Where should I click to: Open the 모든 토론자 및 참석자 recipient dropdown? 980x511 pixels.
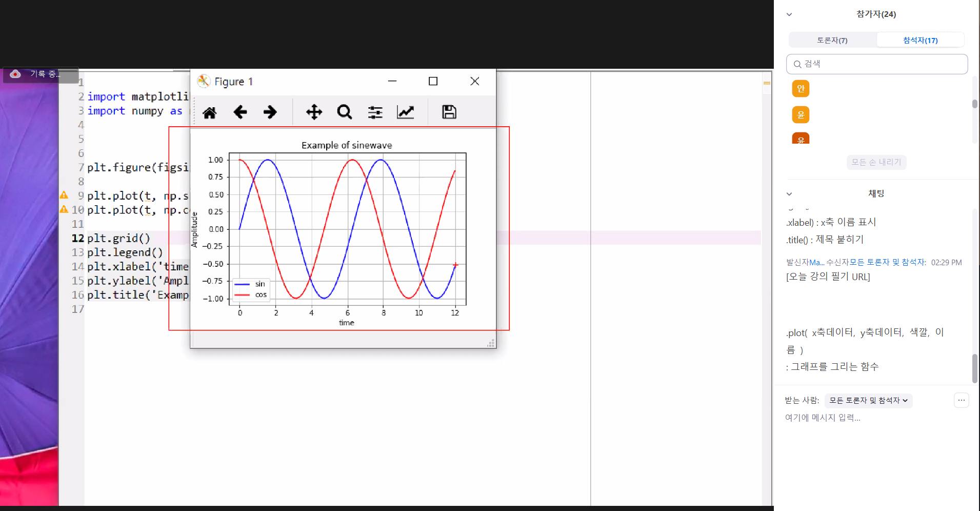click(868, 400)
